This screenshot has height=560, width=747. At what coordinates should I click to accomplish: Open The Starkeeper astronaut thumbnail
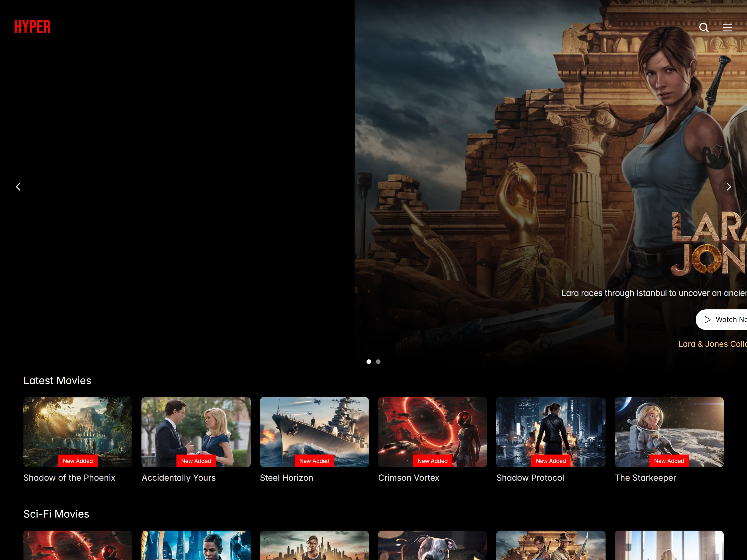tap(669, 432)
